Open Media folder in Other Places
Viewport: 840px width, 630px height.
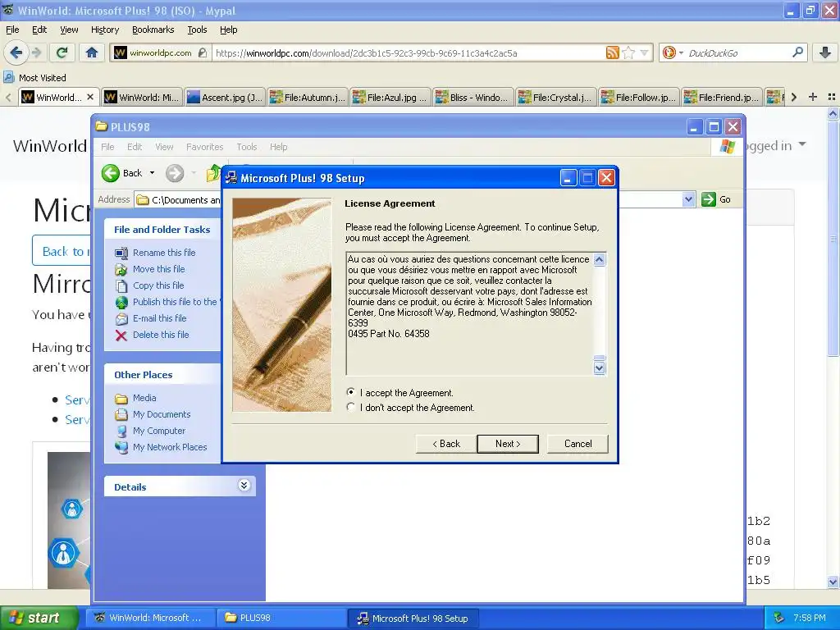click(144, 398)
